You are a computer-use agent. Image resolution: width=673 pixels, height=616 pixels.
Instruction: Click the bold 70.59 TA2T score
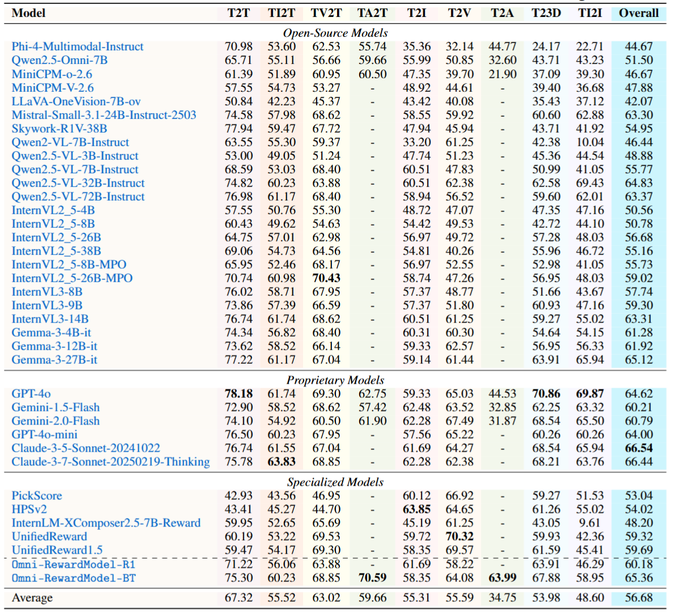tap(372, 578)
